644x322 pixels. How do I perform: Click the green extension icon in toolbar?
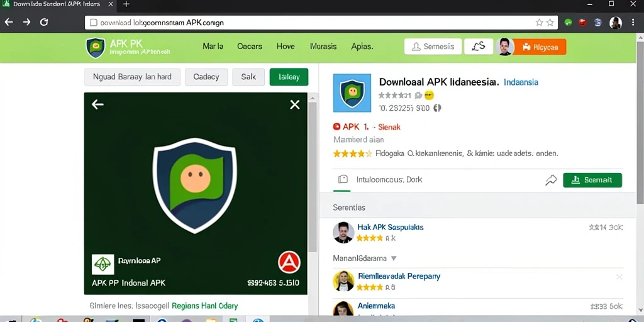569,23
